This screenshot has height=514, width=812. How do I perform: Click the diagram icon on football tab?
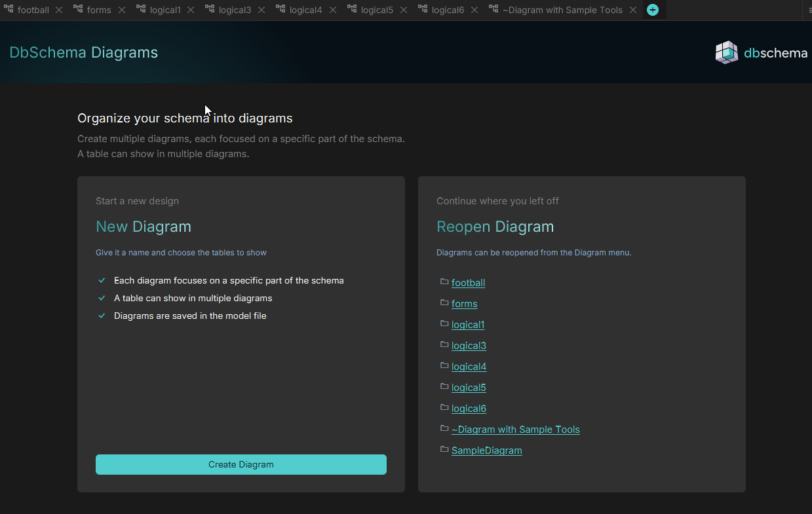pos(9,9)
